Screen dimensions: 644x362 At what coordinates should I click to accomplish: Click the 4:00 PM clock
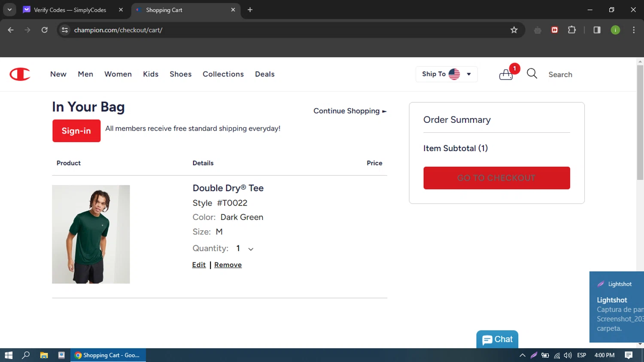[605, 355]
